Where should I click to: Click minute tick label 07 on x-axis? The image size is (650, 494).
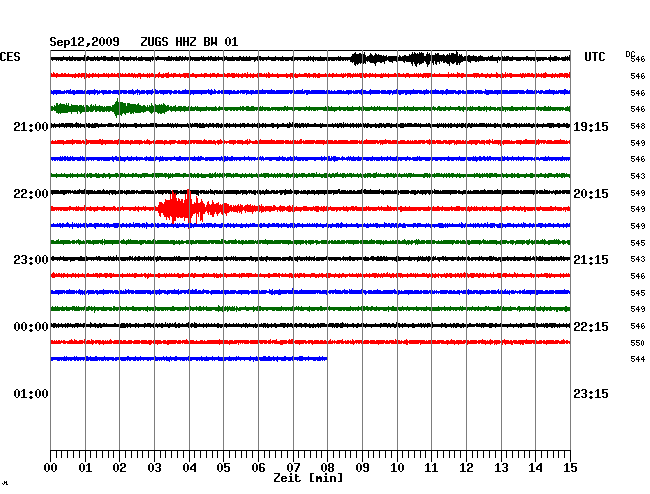click(293, 467)
